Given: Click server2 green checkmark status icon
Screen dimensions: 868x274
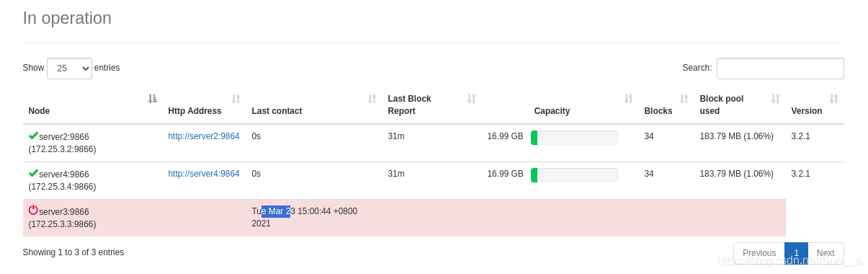Looking at the screenshot, I should pos(33,136).
